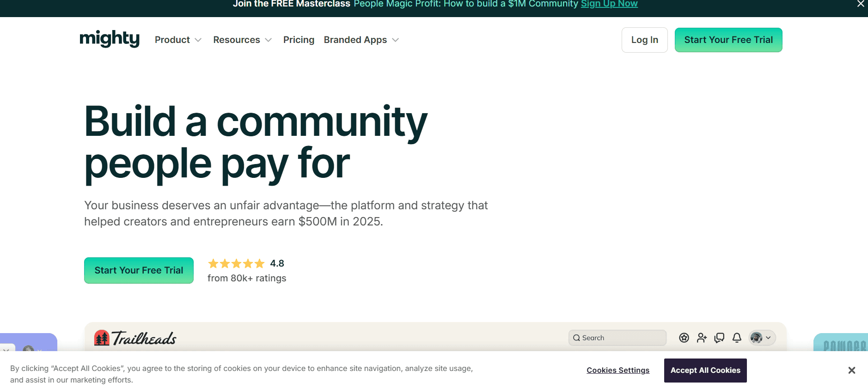Click the mighty logo
The width and height of the screenshot is (868, 389).
tap(110, 39)
